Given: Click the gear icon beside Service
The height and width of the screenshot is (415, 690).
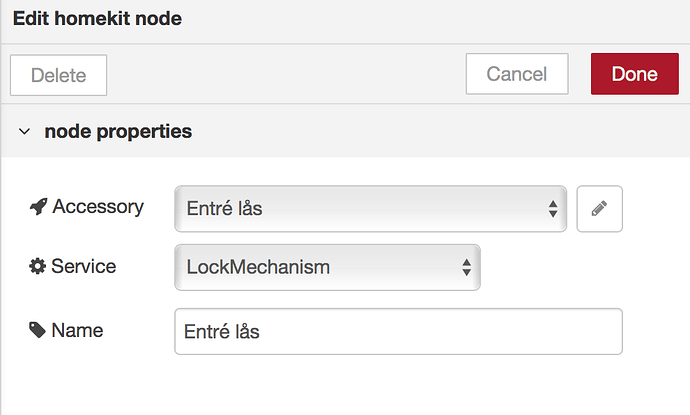Looking at the screenshot, I should pos(38,267).
